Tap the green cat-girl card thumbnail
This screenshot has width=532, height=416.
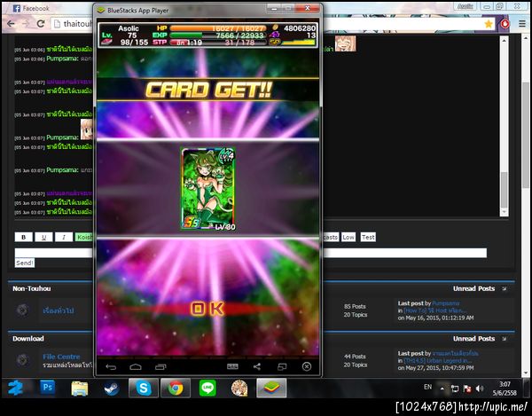coord(208,189)
